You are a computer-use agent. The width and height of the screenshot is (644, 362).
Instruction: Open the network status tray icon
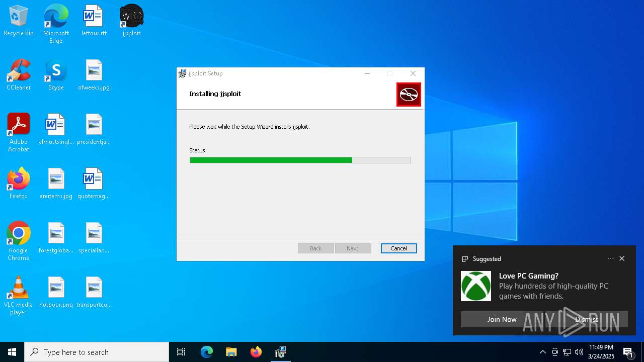coord(567,352)
